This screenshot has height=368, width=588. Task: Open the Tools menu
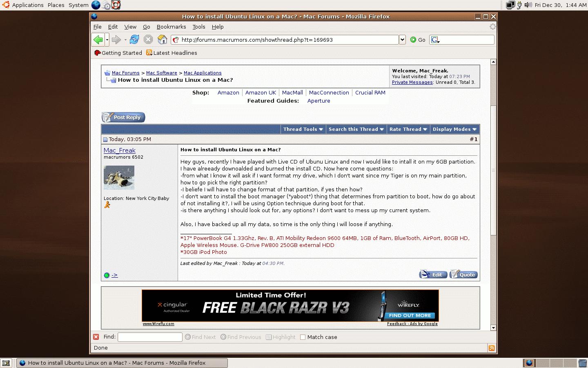tap(199, 27)
